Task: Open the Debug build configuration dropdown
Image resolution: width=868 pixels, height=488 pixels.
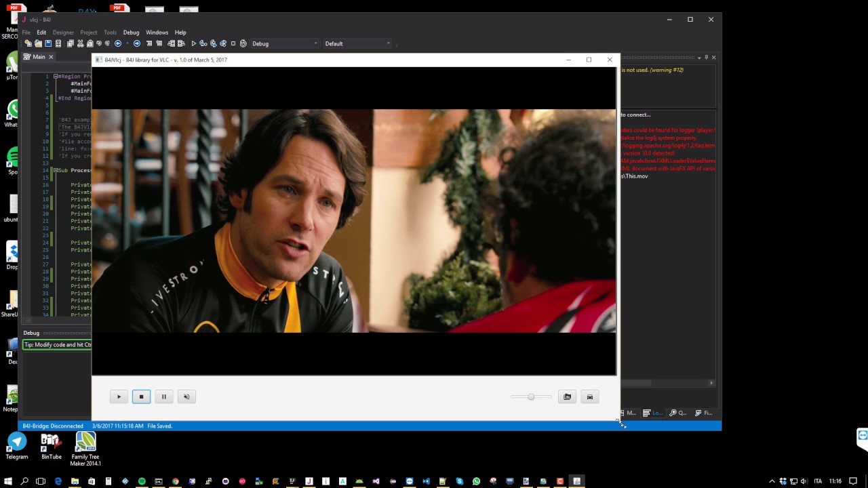Action: click(284, 43)
